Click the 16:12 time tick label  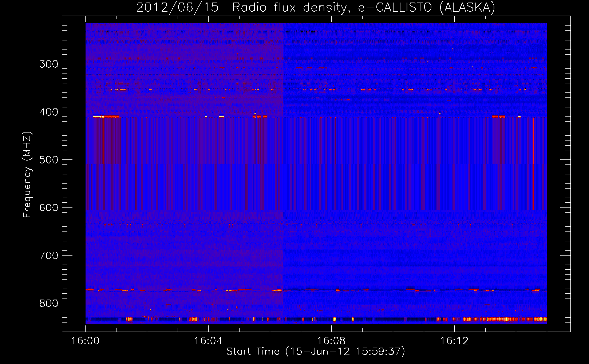[454, 341]
